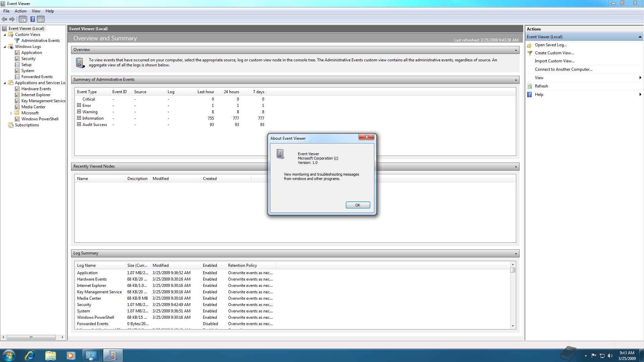Viewport: 644px width, 362px height.
Task: Collapse the Windows Logs tree node
Action: click(5, 47)
